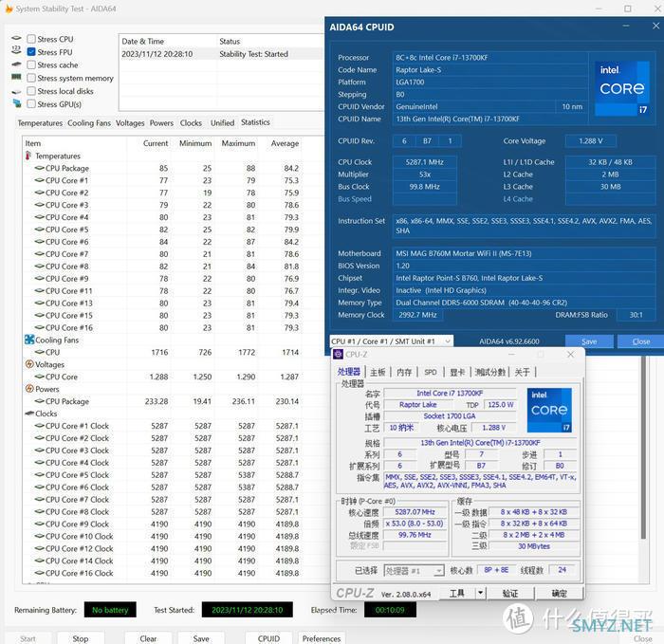
Task: Click the Voltages group lightning icon
Action: click(x=29, y=364)
